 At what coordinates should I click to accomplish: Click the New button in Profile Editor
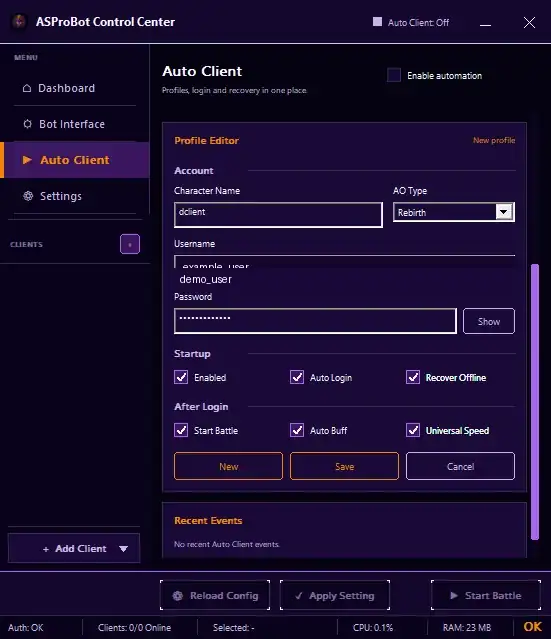pos(228,466)
